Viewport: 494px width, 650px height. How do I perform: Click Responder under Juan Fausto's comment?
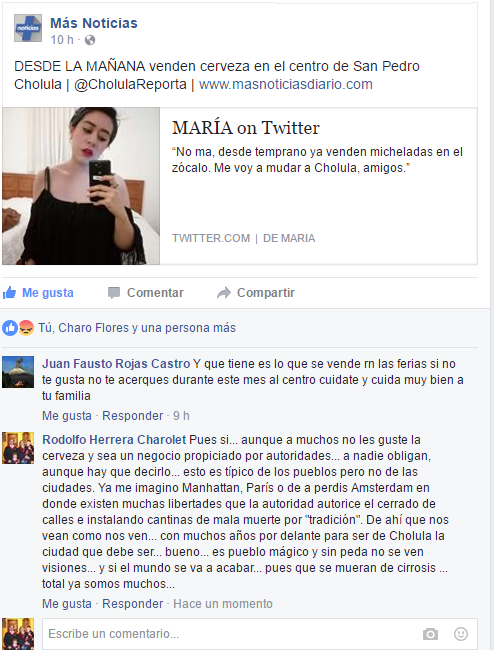pyautogui.click(x=133, y=416)
